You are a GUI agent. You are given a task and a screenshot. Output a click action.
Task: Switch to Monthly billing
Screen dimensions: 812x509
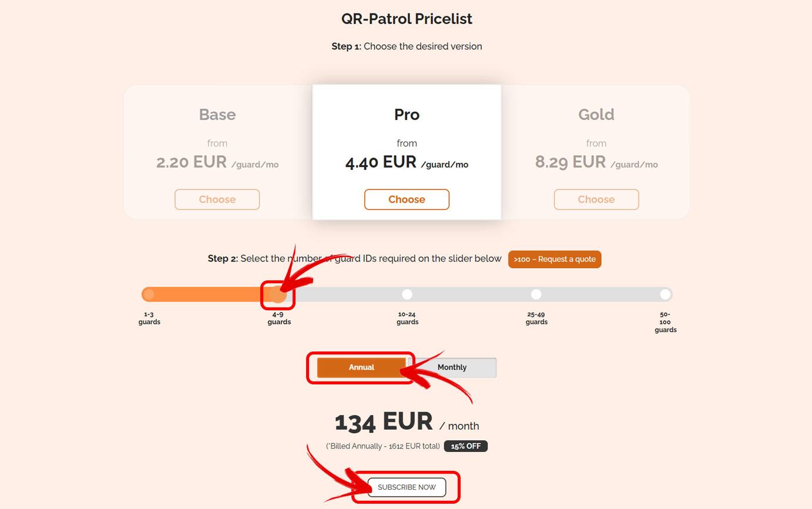[452, 367]
